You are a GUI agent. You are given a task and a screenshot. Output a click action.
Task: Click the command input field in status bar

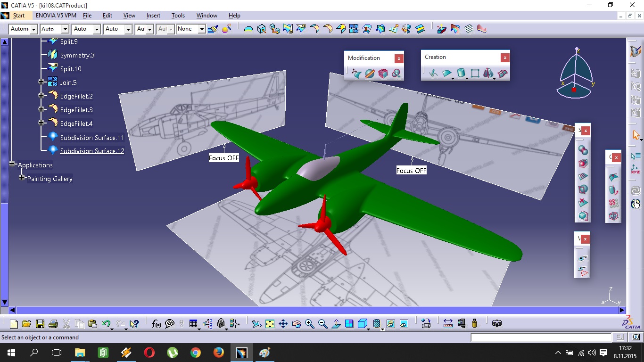(x=541, y=337)
